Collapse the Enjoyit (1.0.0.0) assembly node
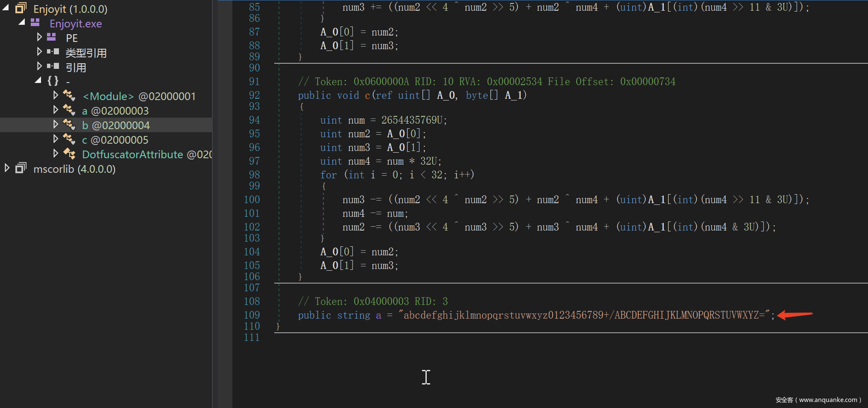The width and height of the screenshot is (868, 408). (x=6, y=8)
